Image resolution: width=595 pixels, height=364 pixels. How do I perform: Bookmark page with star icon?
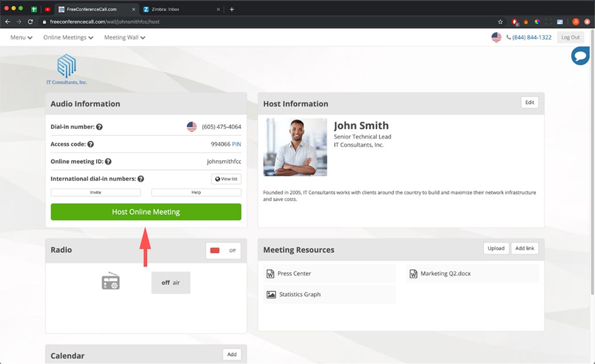[500, 22]
